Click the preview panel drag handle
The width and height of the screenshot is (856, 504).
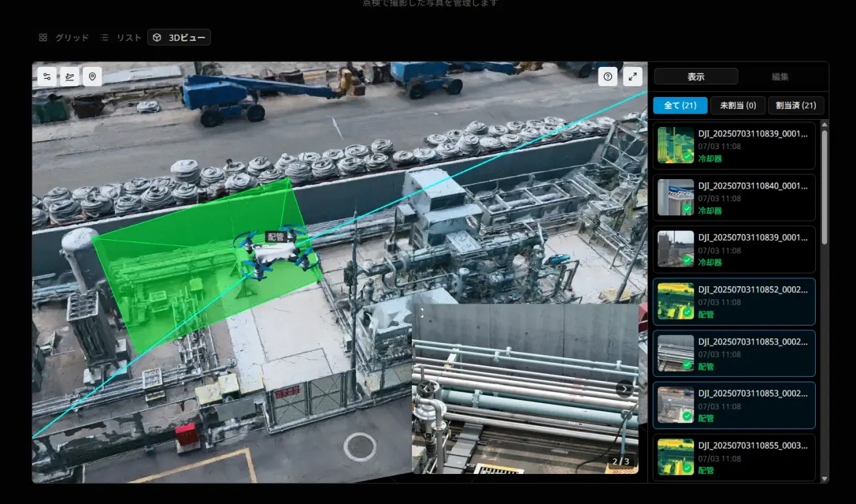pyautogui.click(x=422, y=312)
